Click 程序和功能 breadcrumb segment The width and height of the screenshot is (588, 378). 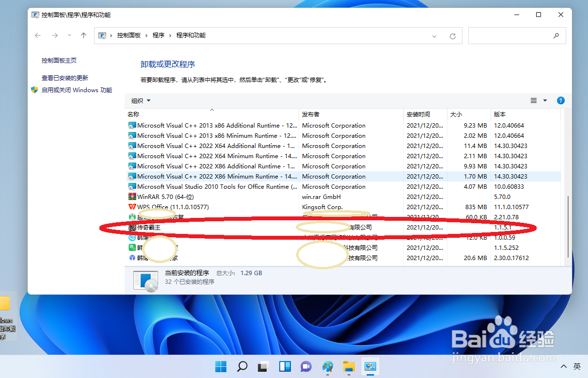[x=191, y=35]
